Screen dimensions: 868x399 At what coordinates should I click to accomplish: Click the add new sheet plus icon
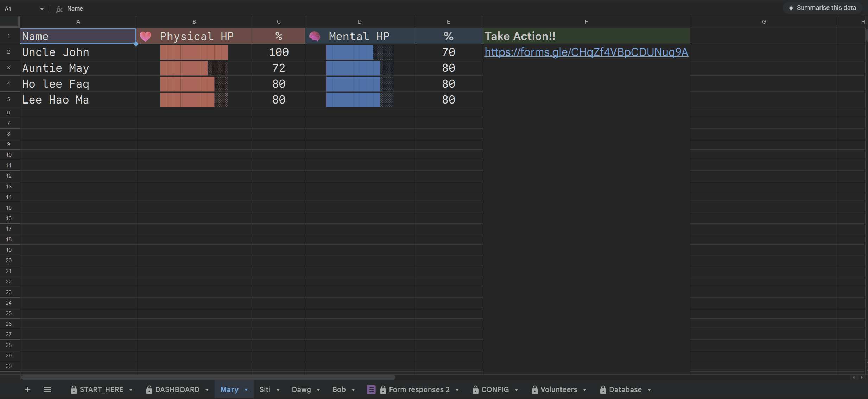(28, 389)
